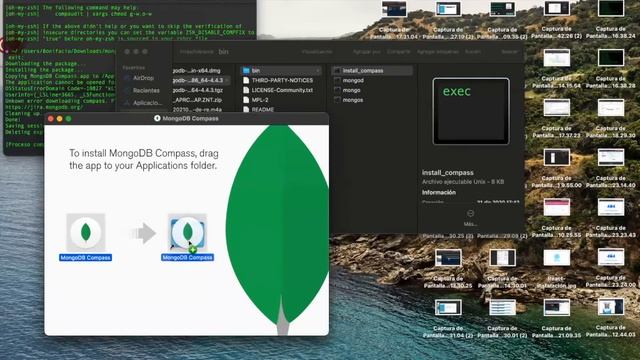
Task: Open Recientes in Finder sidebar
Action: point(142,91)
